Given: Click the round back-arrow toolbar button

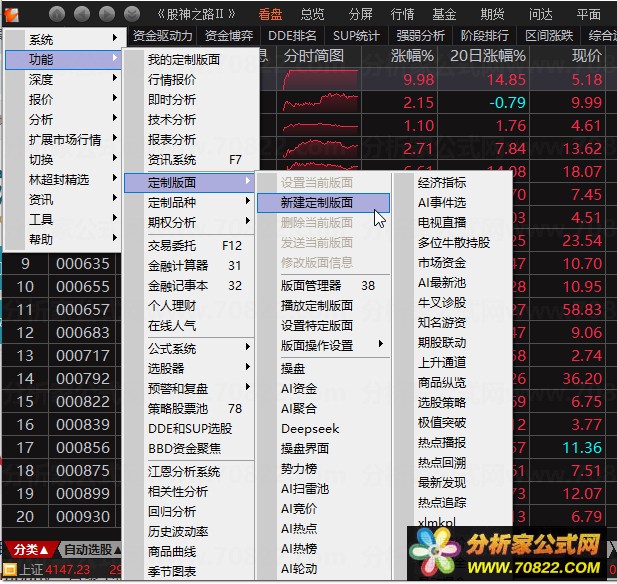Looking at the screenshot, I should pyautogui.click(x=82, y=14).
